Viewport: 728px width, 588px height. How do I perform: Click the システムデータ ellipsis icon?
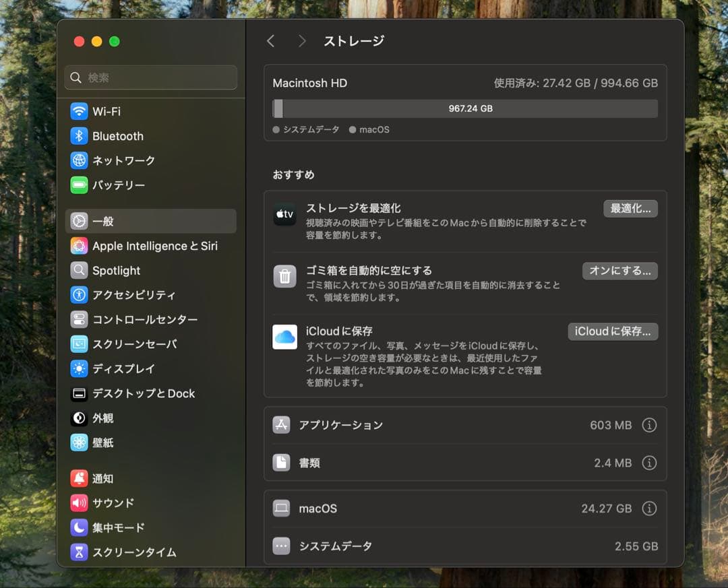coord(281,546)
